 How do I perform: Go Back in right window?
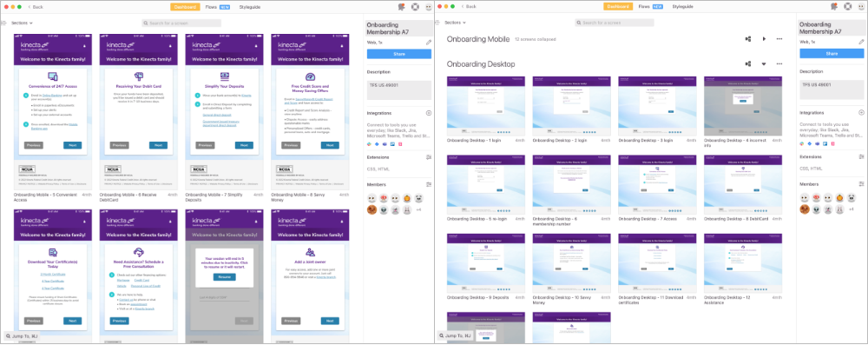(469, 7)
